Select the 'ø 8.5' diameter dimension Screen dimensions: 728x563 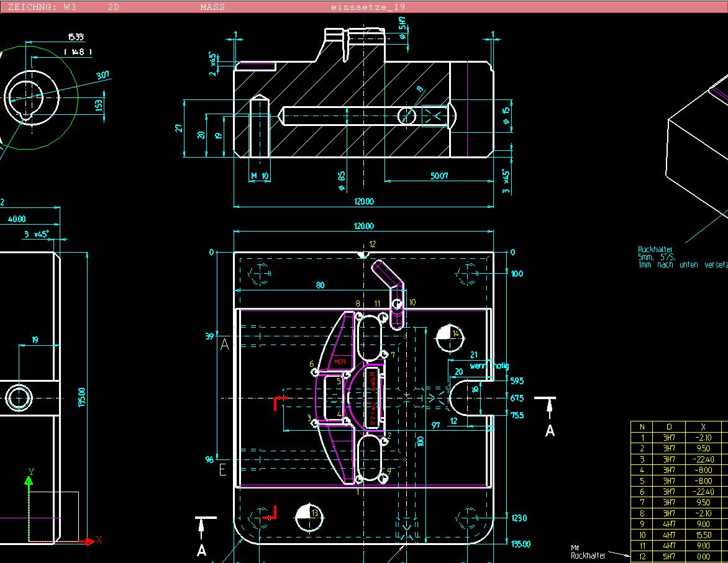click(341, 181)
